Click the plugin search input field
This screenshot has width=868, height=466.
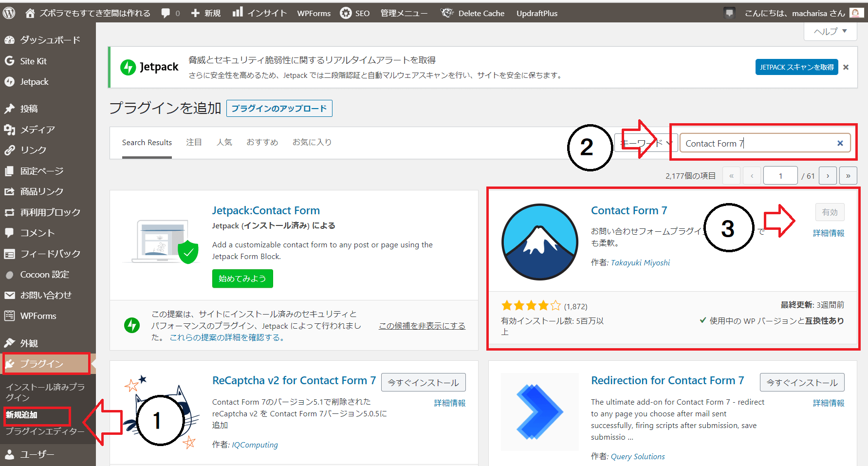[x=757, y=143]
